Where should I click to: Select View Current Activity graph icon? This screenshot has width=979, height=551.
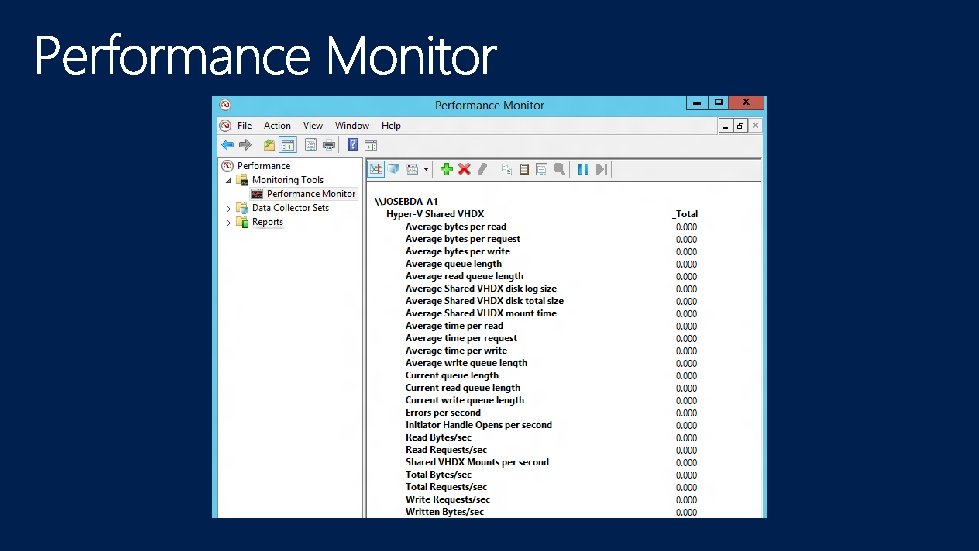(x=376, y=169)
